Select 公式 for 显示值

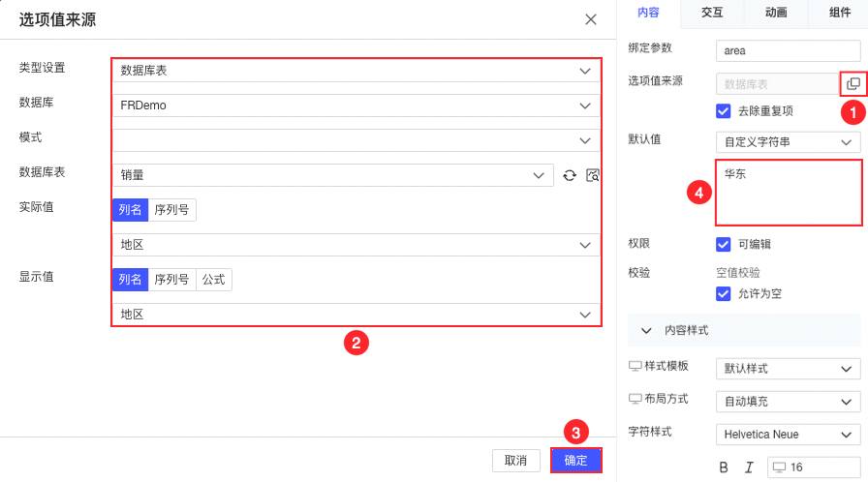point(214,280)
